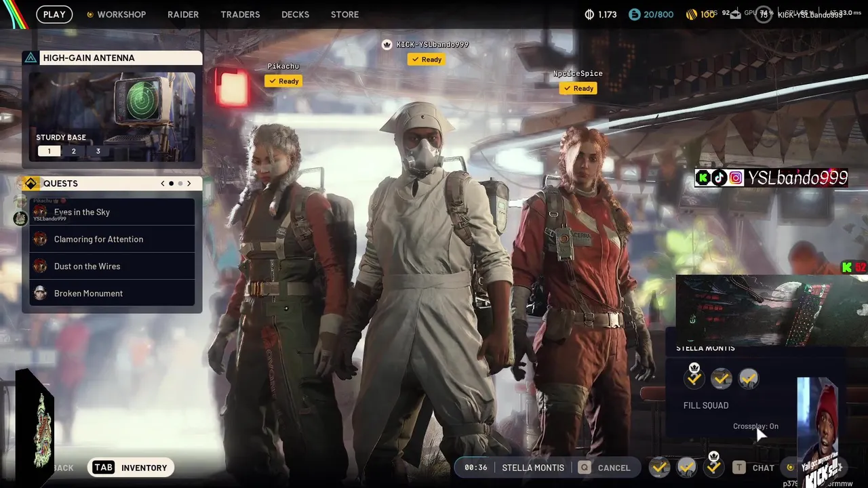The height and width of the screenshot is (488, 868).
Task: Open the mail envelope icon
Action: pos(736,15)
